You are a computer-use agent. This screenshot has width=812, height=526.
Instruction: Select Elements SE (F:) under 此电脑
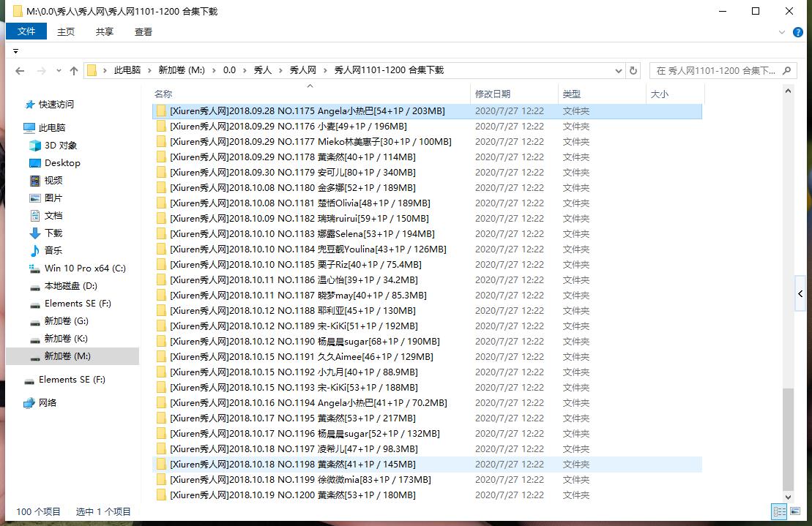point(70,304)
